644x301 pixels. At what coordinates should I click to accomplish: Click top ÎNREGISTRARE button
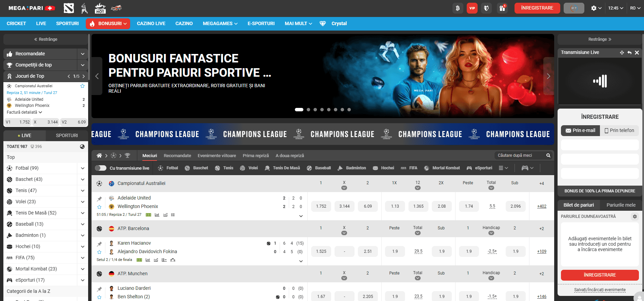537,8
